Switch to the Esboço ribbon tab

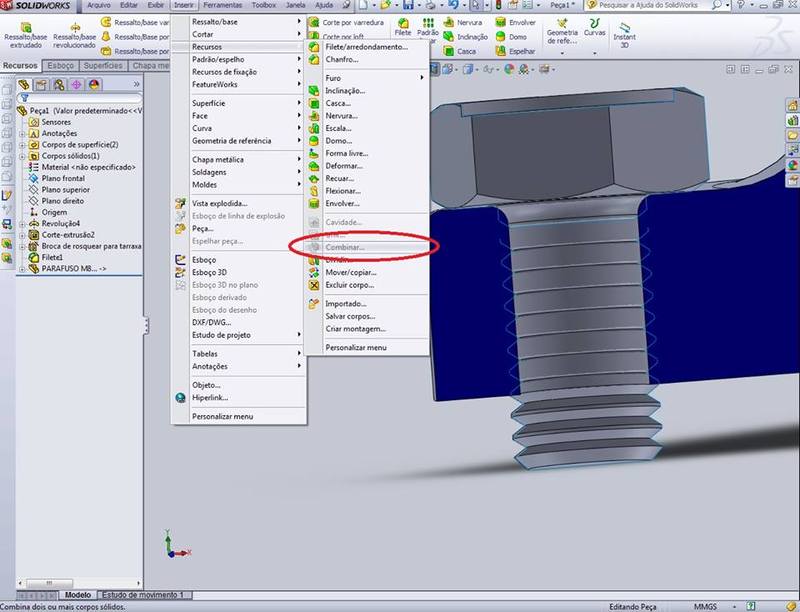coord(61,66)
